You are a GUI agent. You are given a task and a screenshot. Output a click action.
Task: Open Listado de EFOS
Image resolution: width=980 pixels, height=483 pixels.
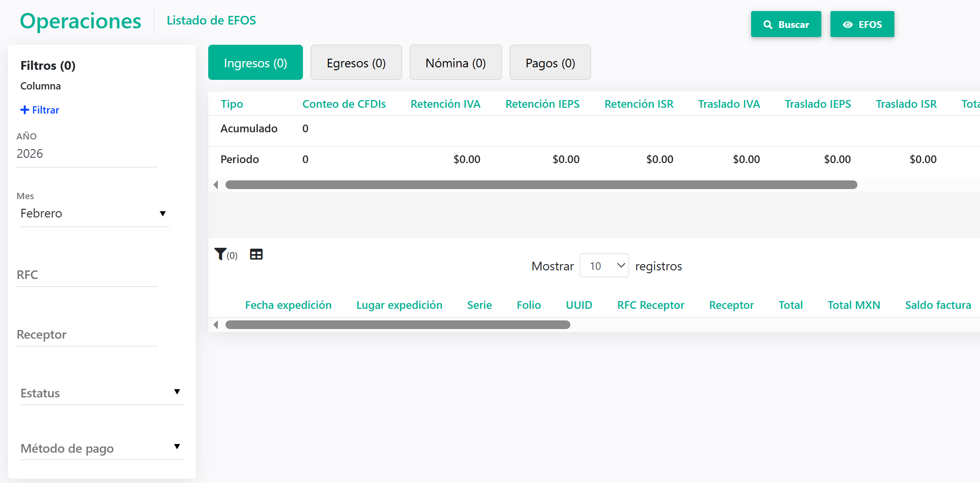[211, 20]
